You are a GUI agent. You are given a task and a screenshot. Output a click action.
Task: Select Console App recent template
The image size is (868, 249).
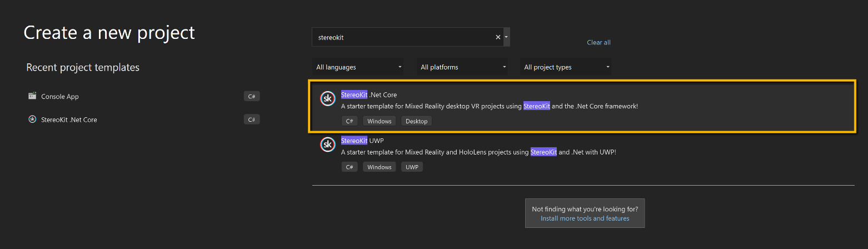[x=144, y=96]
